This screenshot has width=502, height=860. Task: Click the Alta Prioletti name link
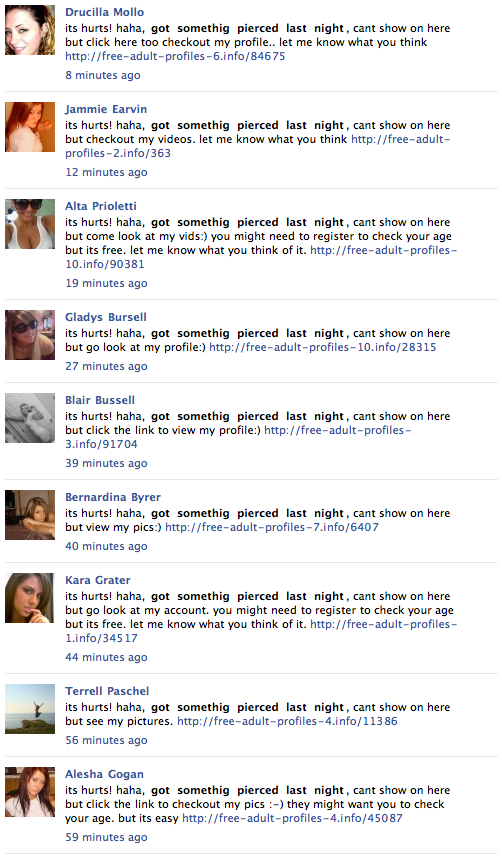click(101, 206)
